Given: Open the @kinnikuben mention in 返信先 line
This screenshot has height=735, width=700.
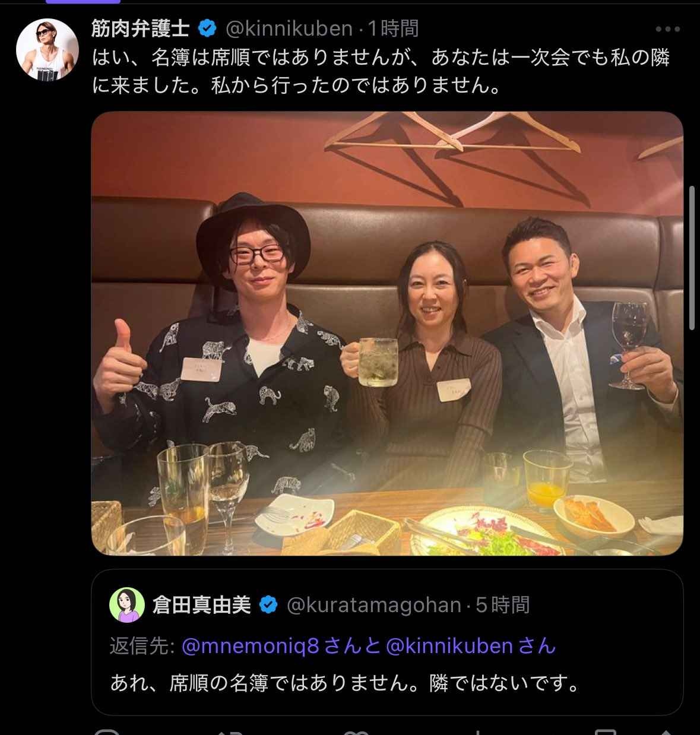Looking at the screenshot, I should [449, 646].
